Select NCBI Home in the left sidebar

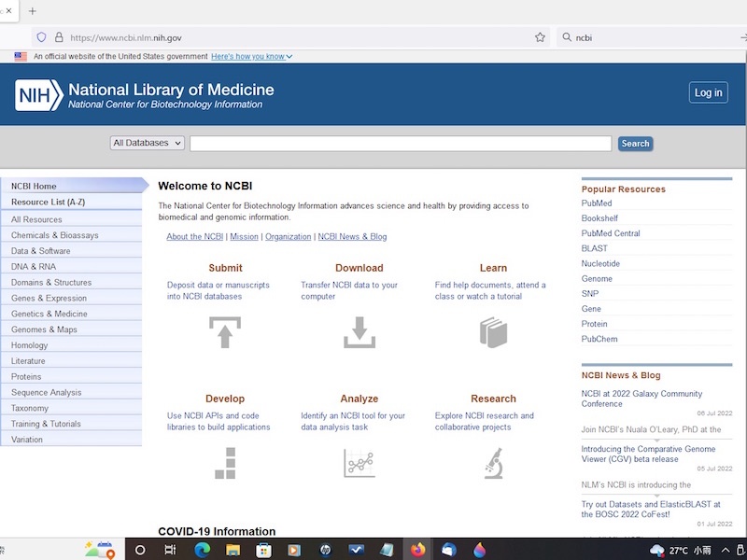[72, 186]
